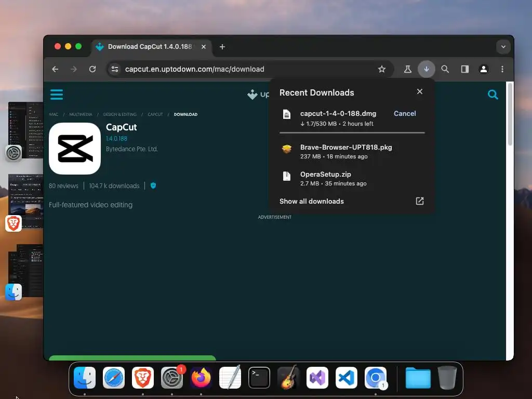Open Chrome Labs flask icon

point(407,69)
